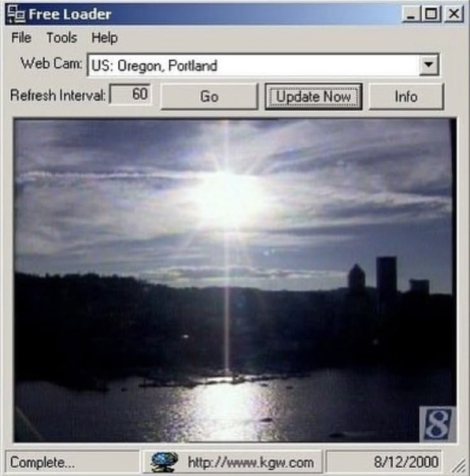Click the Refresh Interval field showing 60
The width and height of the screenshot is (470, 476).
130,94
